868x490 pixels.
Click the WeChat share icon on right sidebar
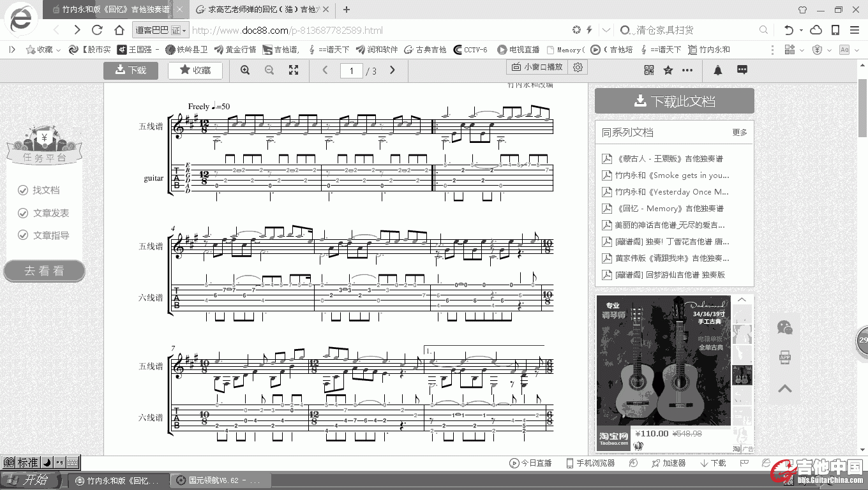[785, 328]
